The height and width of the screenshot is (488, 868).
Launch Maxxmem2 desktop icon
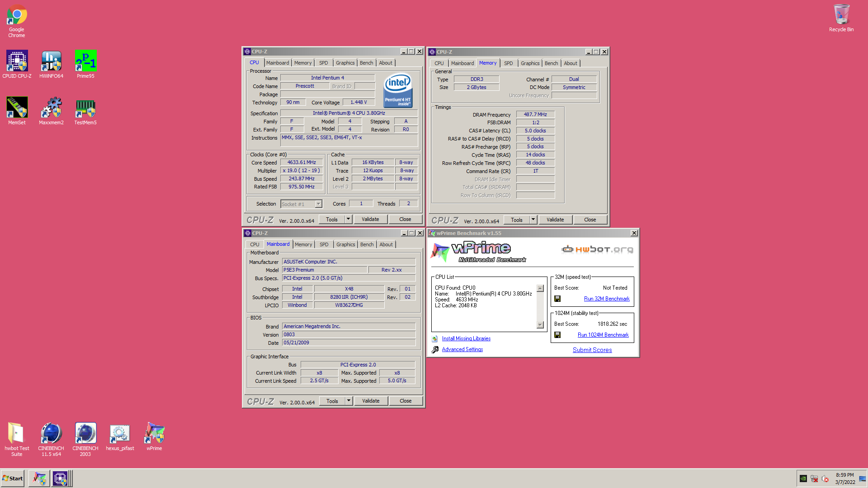[51, 111]
